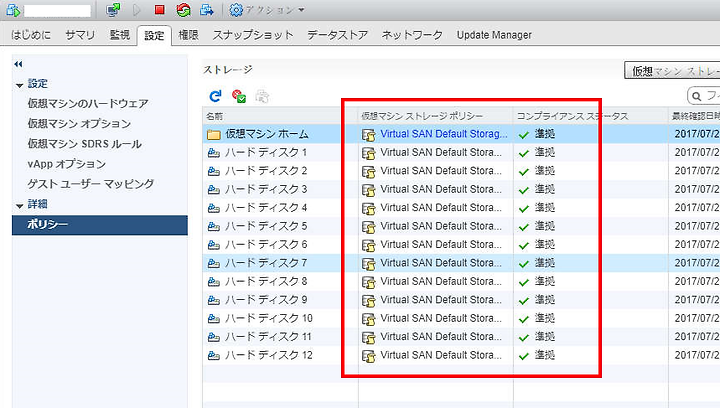Click compliance checkmark for ハード ディスク 11
The image size is (720, 408).
(524, 338)
